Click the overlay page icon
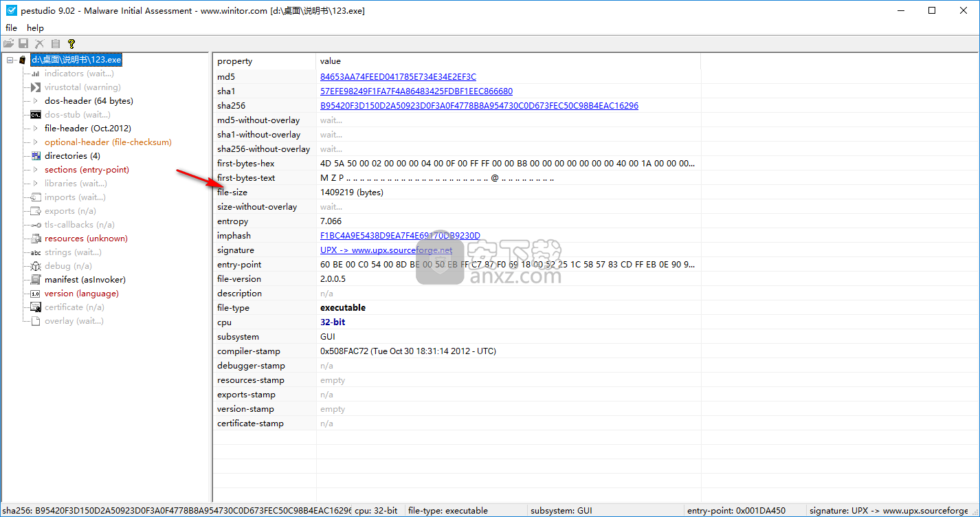Image resolution: width=980 pixels, height=517 pixels. point(36,321)
